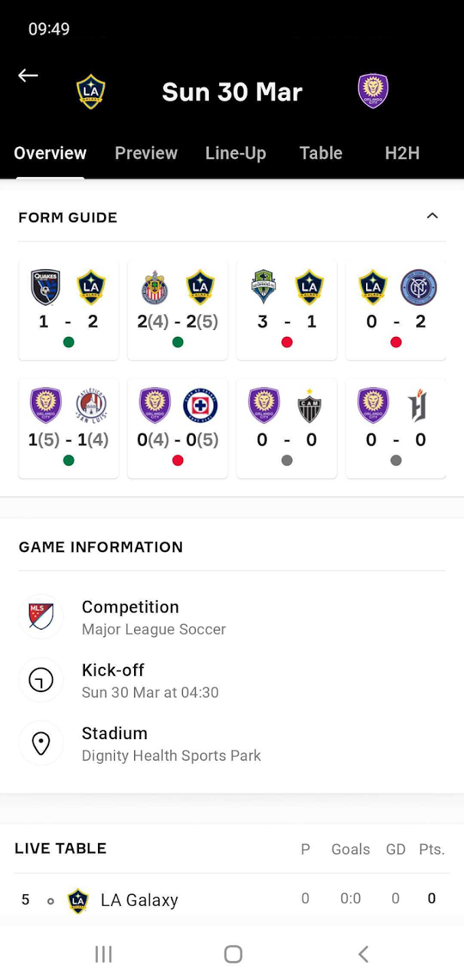The height and width of the screenshot is (980, 464).
Task: Switch to the Preview tab
Action: [146, 153]
